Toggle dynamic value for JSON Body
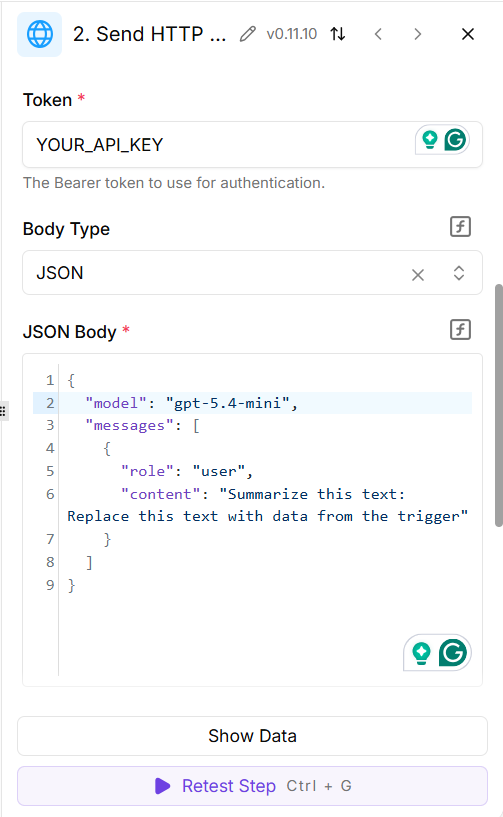The image size is (503, 817). pyautogui.click(x=460, y=329)
